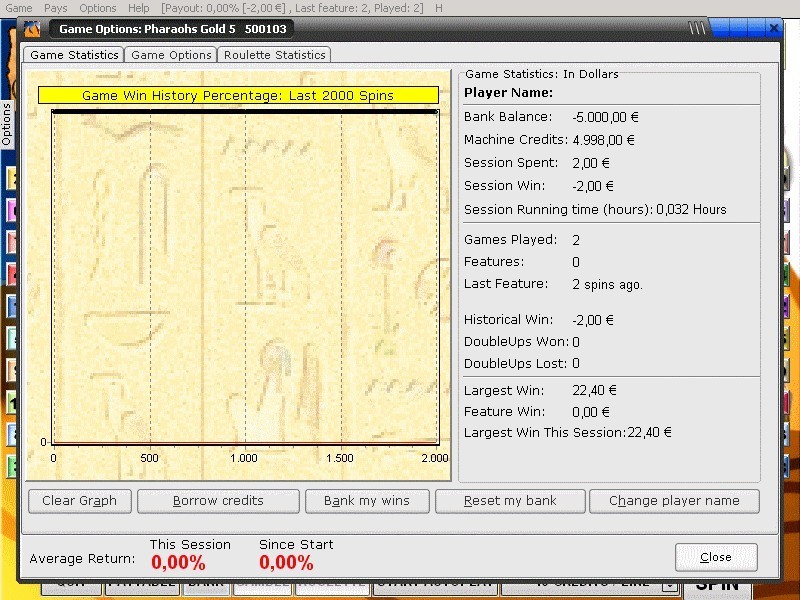Open the vertical Options side tab
The width and height of the screenshot is (800, 600).
click(7, 124)
